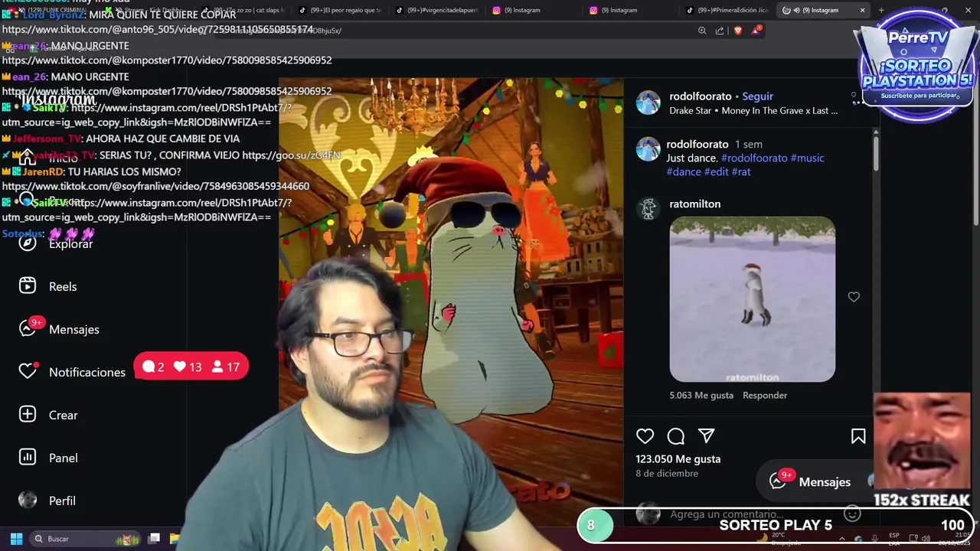980x551 pixels.
Task: Click the zoom magnifier icon in address bar
Action: 702,31
